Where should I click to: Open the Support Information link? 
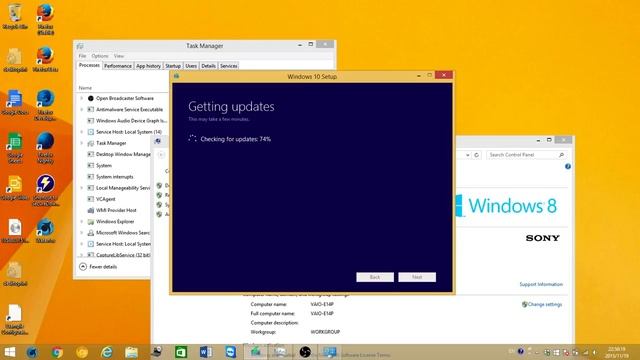coord(541,284)
